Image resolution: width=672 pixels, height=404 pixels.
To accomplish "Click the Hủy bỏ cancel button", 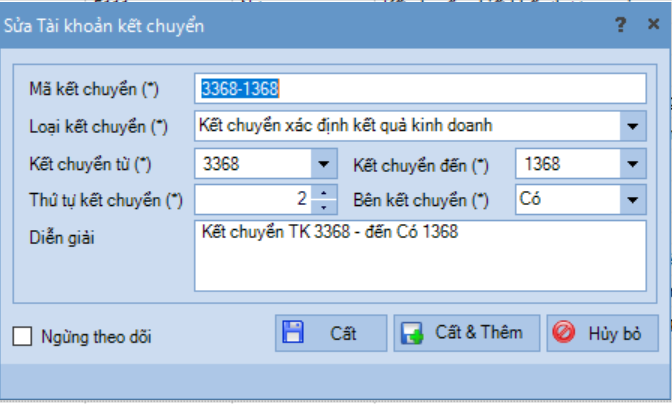I will click(603, 333).
